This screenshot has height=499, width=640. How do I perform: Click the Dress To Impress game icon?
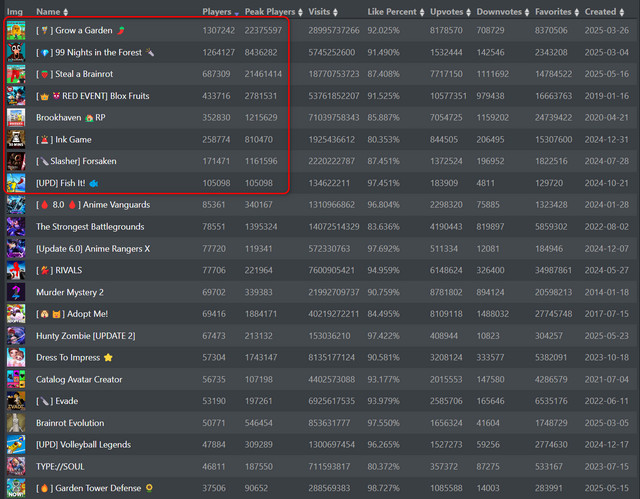coord(16,358)
